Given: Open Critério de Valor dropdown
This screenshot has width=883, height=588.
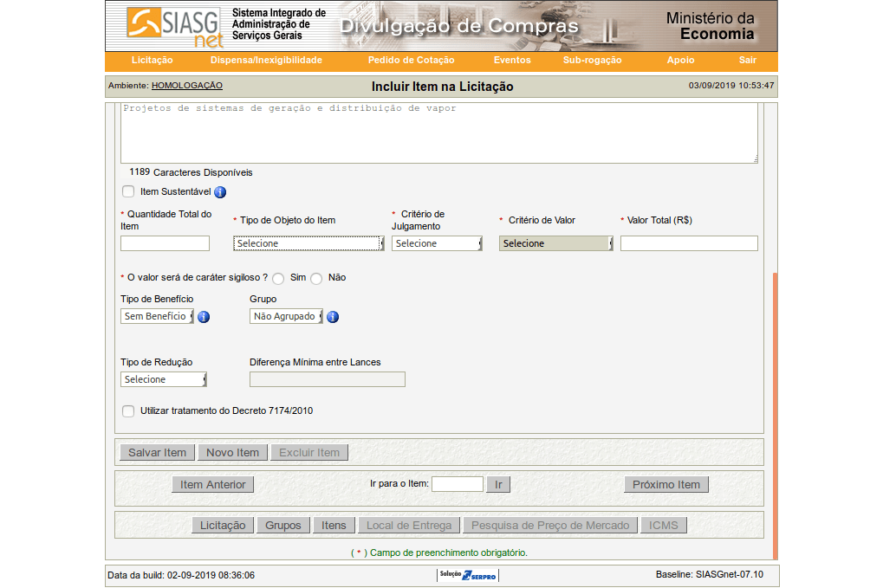Looking at the screenshot, I should pos(555,243).
